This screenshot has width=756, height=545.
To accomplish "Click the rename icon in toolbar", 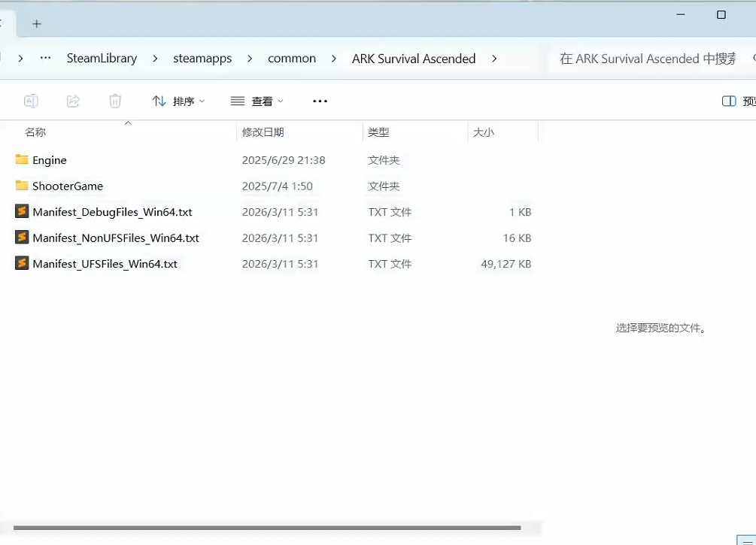I will click(x=31, y=101).
